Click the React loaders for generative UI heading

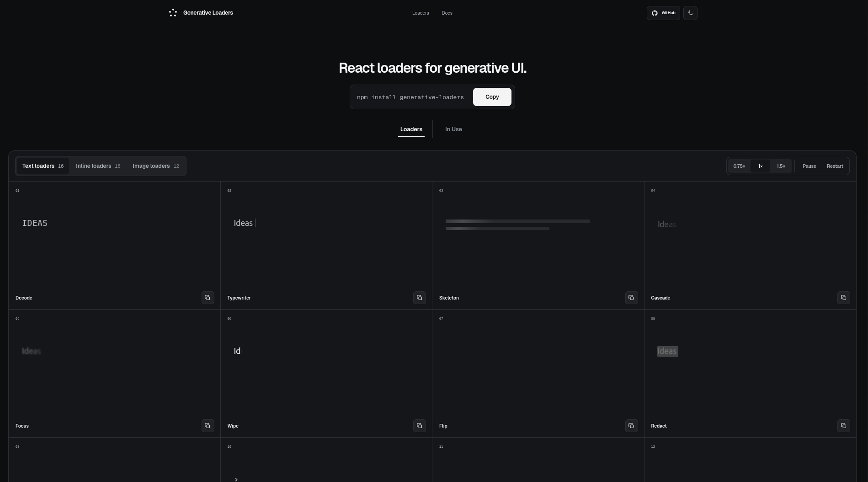432,68
